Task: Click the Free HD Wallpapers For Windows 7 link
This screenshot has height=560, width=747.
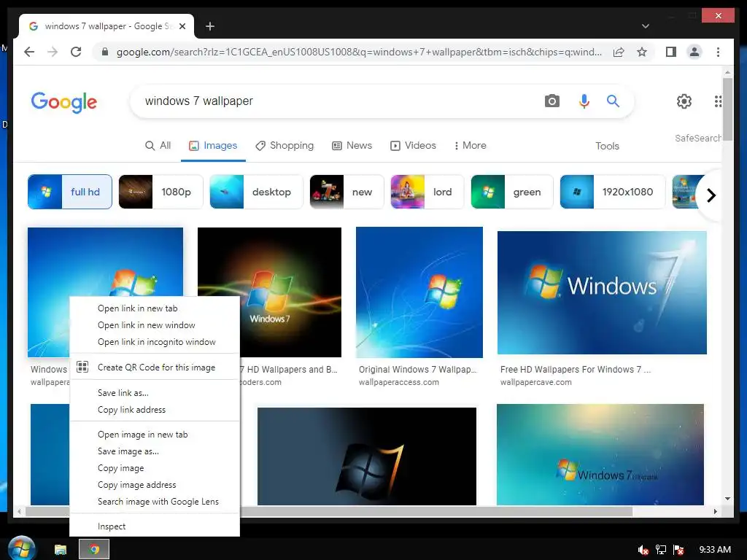Action: click(576, 370)
